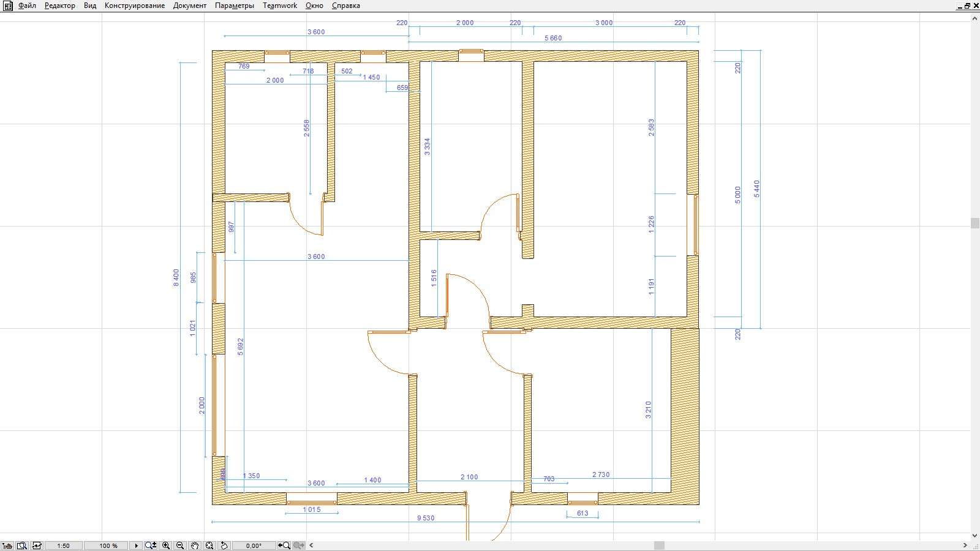980x551 pixels.
Task: Activate the increase/decrease zoom tool
Action: 151,545
